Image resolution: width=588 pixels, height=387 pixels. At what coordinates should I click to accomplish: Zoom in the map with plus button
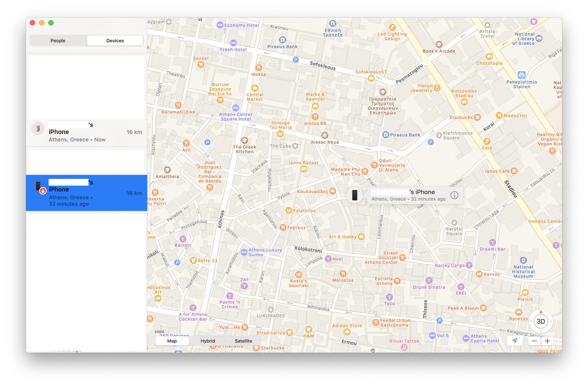547,341
